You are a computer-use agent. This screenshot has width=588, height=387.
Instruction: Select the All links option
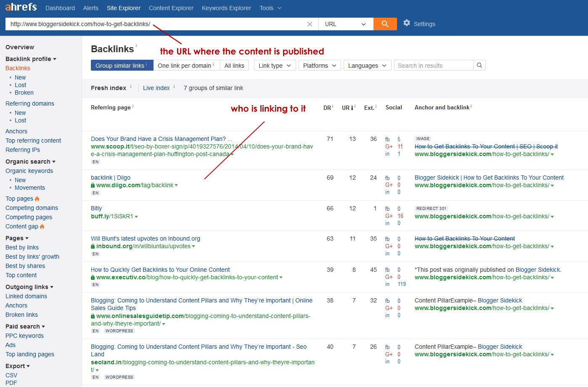234,65
